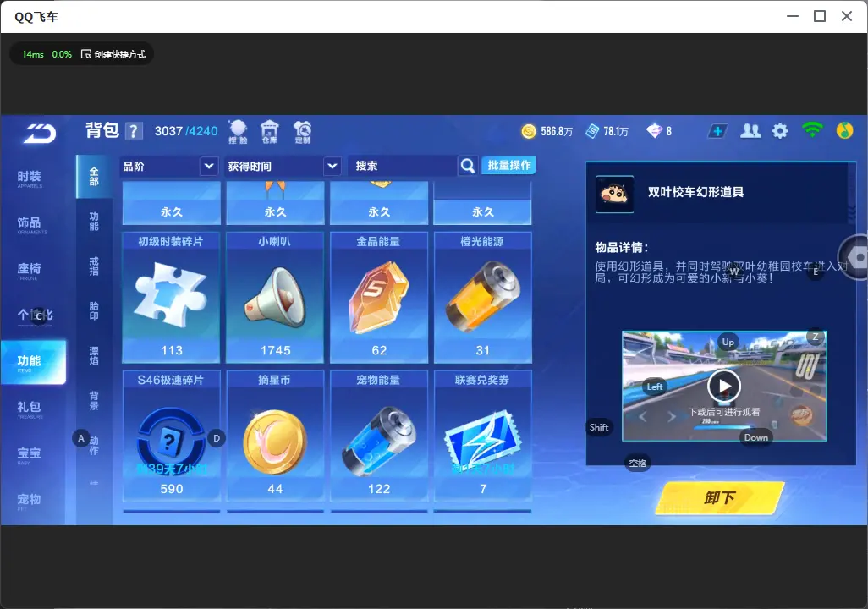Open the 捏脸 face customization icon
Image resolution: width=868 pixels, height=609 pixels.
pyautogui.click(x=238, y=132)
